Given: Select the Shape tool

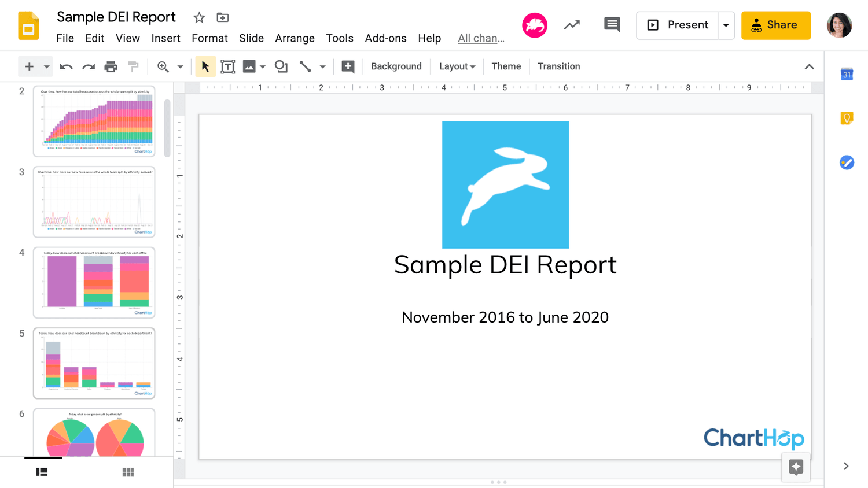Looking at the screenshot, I should [281, 66].
